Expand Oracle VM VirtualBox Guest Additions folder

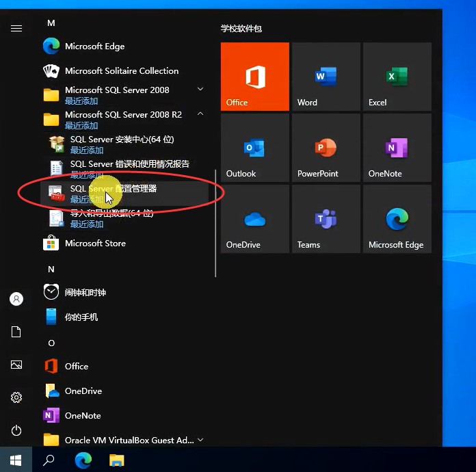coord(124,440)
